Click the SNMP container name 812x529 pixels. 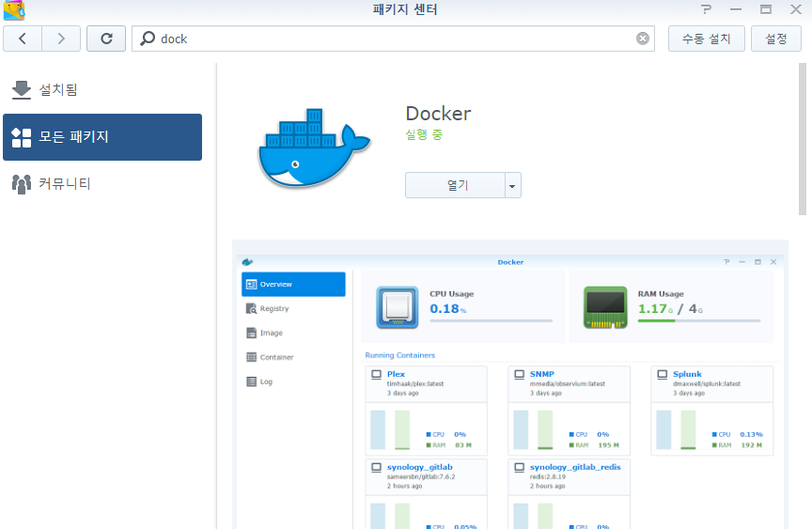coord(541,374)
